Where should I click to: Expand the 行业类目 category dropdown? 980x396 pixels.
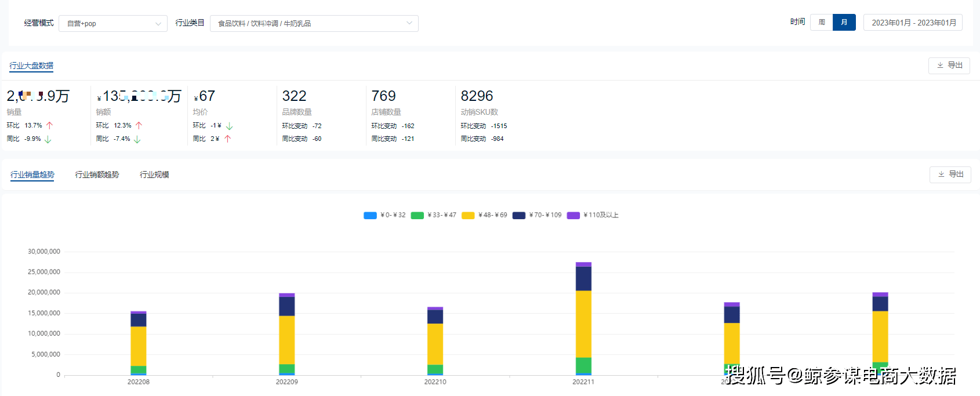(314, 24)
